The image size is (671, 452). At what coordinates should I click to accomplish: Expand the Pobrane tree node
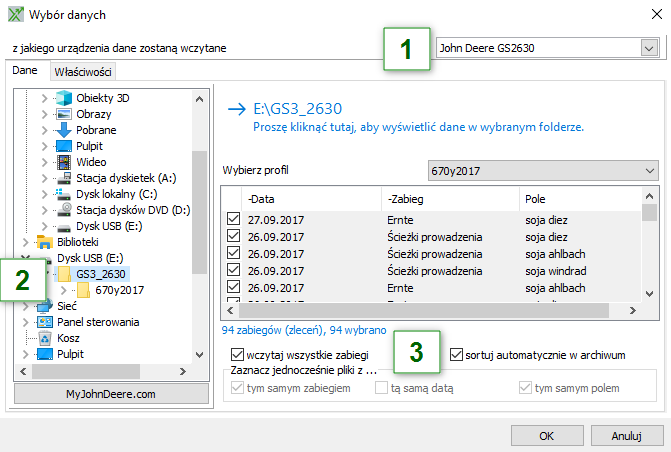point(44,131)
